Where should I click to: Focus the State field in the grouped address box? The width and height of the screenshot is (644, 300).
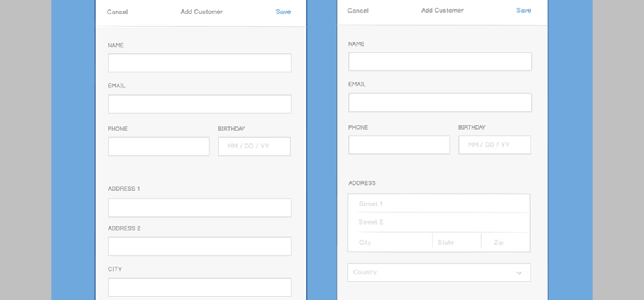pyautogui.click(x=457, y=242)
